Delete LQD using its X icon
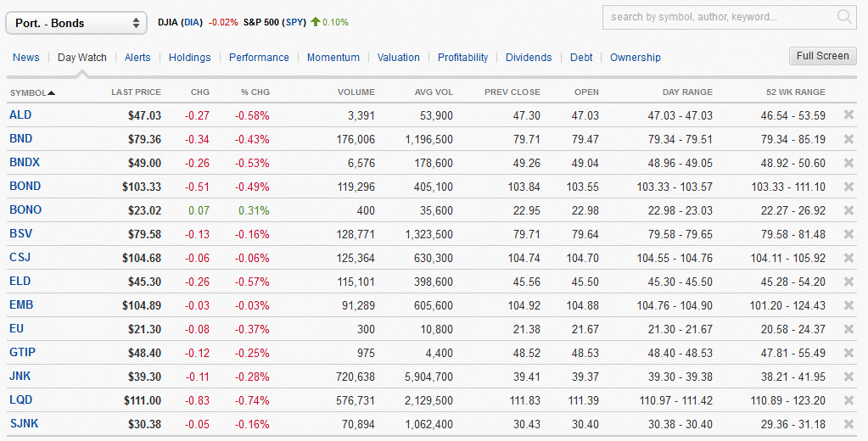Image resolution: width=868 pixels, height=441 pixels. (848, 400)
